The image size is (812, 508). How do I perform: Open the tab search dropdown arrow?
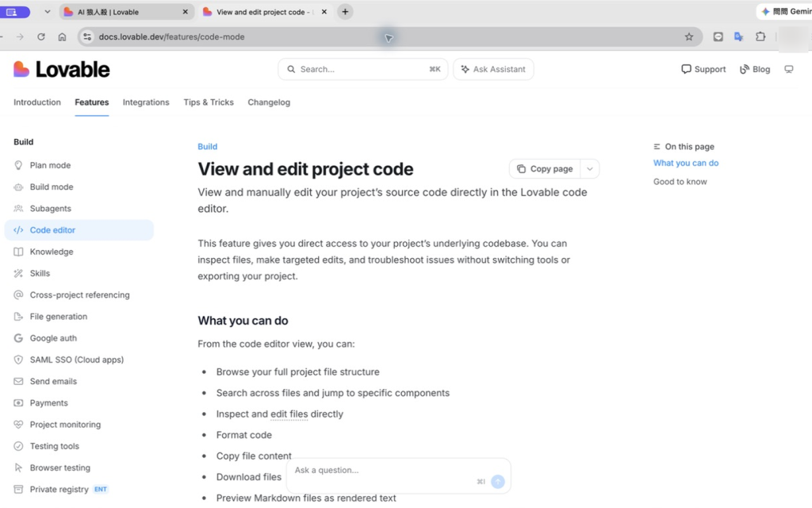point(47,11)
